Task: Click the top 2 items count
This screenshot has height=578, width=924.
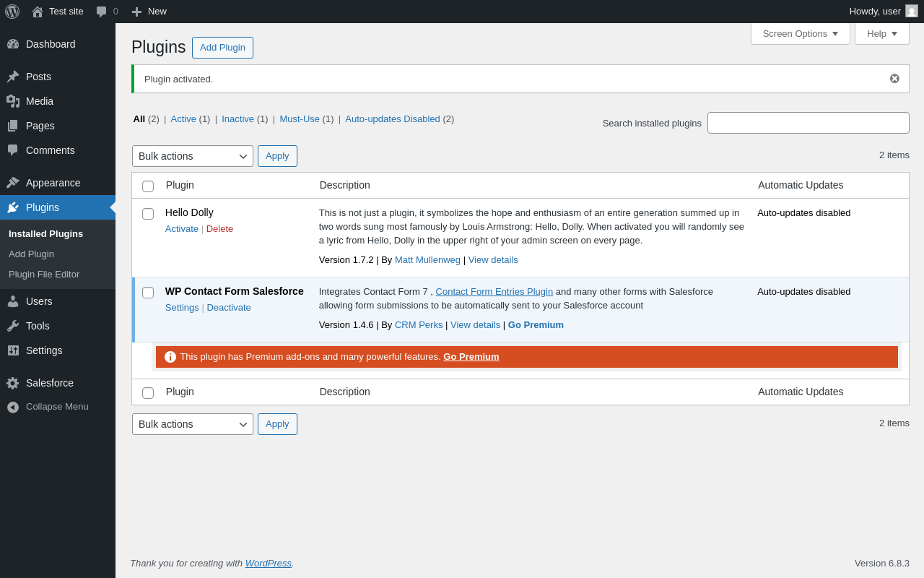Action: click(x=894, y=155)
